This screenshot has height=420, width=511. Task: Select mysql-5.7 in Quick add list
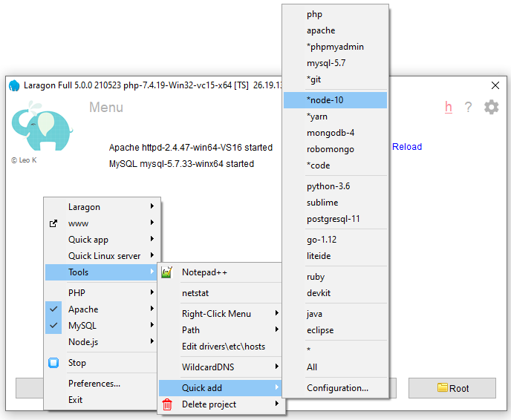pyautogui.click(x=336, y=63)
